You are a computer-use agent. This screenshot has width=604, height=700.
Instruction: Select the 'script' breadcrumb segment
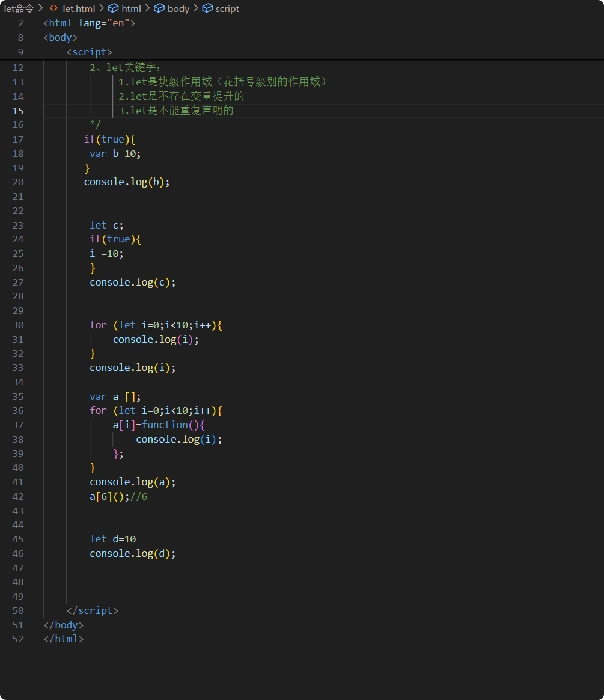click(228, 8)
